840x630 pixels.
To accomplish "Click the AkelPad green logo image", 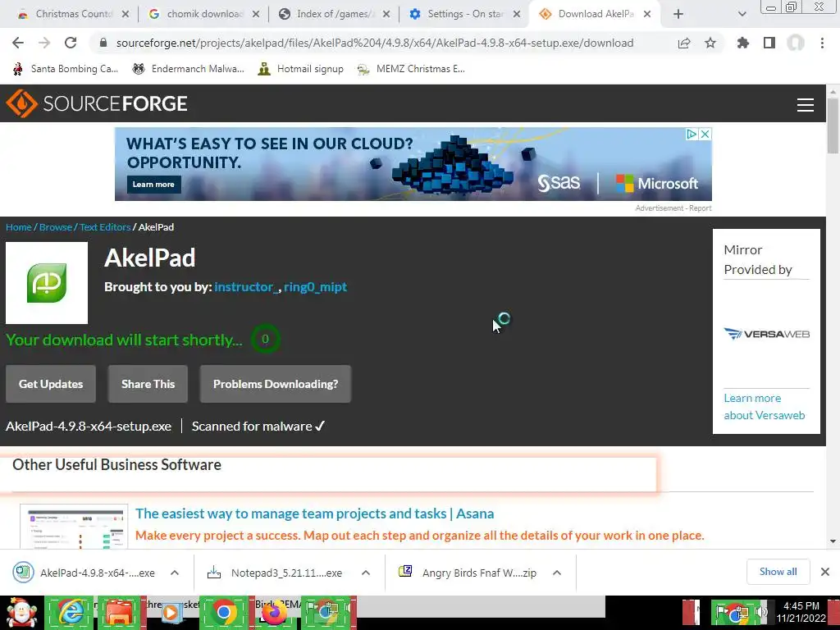I will click(x=47, y=283).
